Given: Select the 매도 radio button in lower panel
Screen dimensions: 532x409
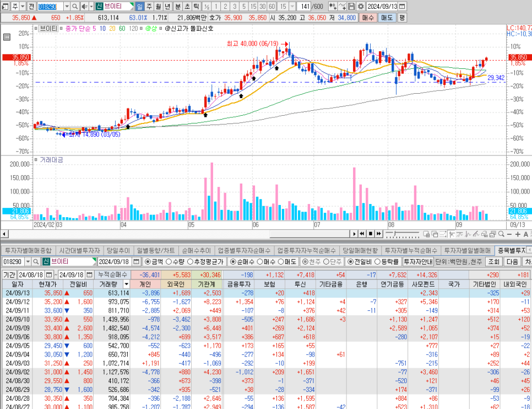Looking at the screenshot, I should coord(280,262).
